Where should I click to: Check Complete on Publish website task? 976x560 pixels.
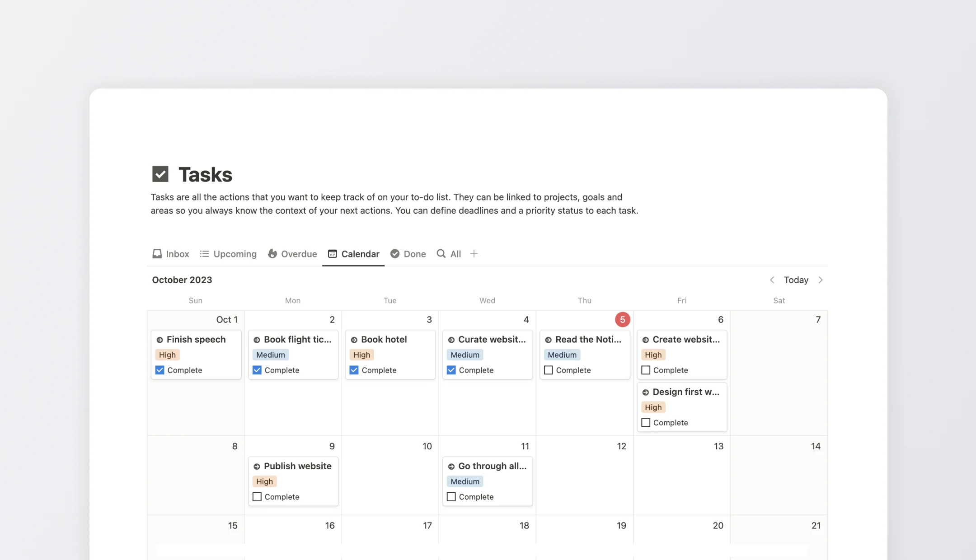coord(257,496)
